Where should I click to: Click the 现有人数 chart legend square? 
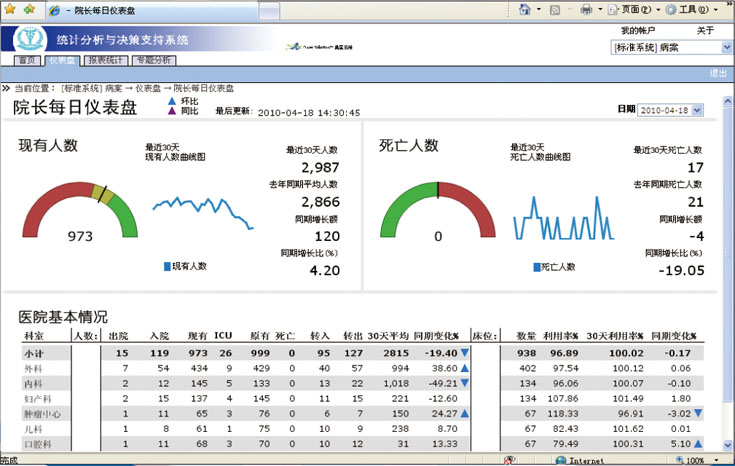[167, 266]
